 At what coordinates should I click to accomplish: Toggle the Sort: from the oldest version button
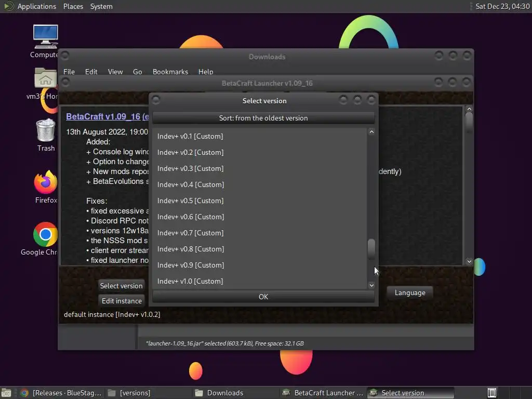[263, 118]
